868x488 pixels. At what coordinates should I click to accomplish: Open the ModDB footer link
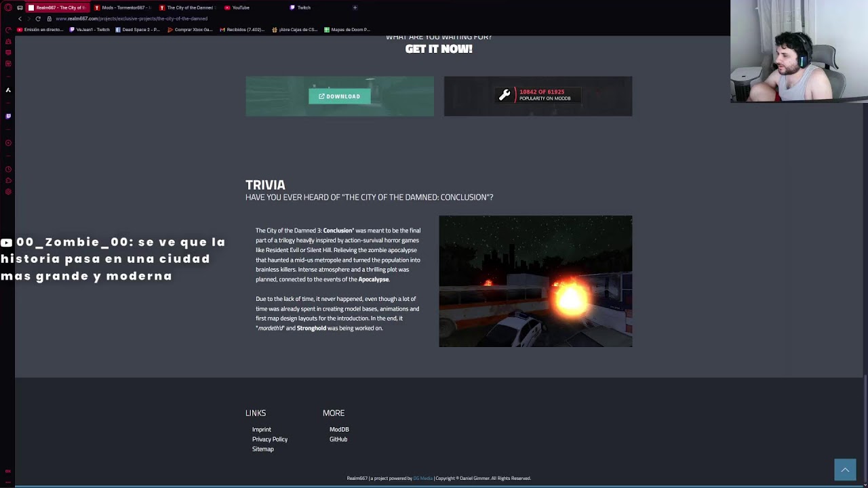click(339, 429)
